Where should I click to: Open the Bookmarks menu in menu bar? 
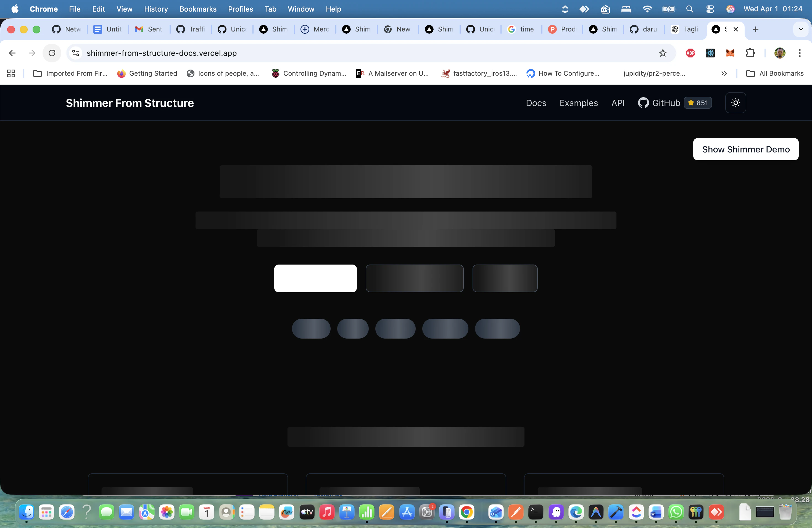[198, 9]
